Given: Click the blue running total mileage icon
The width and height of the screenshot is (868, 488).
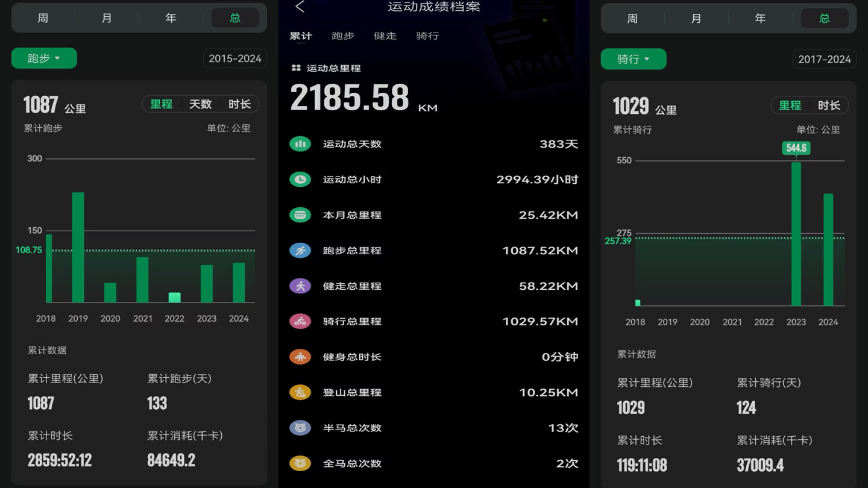Looking at the screenshot, I should tap(300, 251).
